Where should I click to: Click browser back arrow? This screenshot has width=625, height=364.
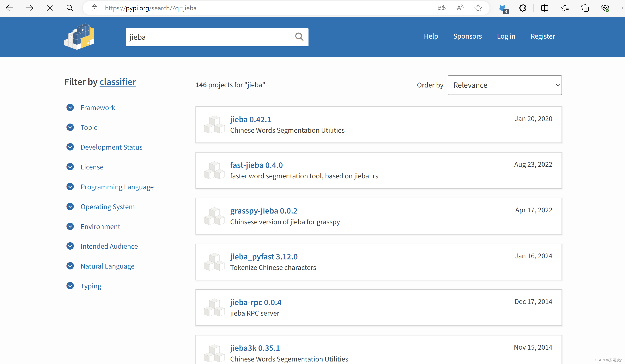point(10,8)
